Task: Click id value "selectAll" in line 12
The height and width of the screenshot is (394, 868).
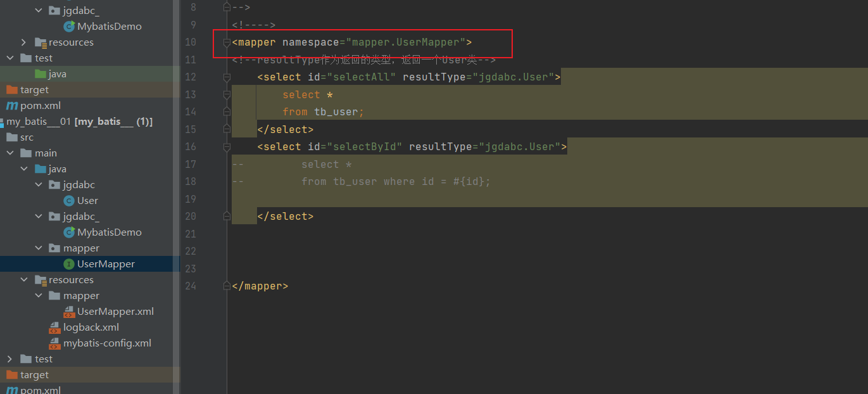Action: 361,77
